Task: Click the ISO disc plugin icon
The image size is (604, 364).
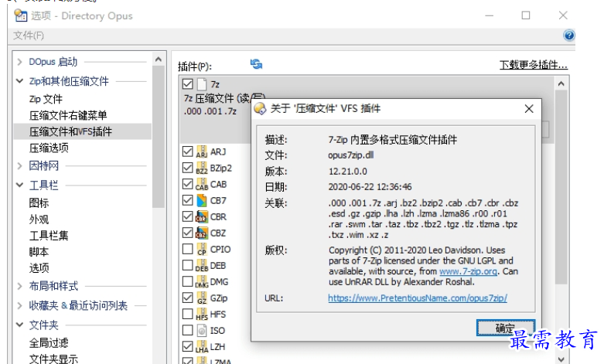Action: (201, 331)
